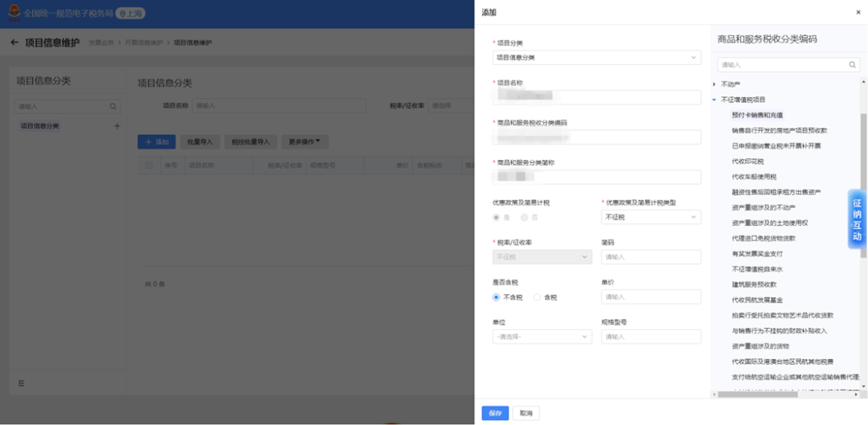The width and height of the screenshot is (868, 425).
Task: Click the plus icon beside 项目信息分类
Action: point(117,126)
